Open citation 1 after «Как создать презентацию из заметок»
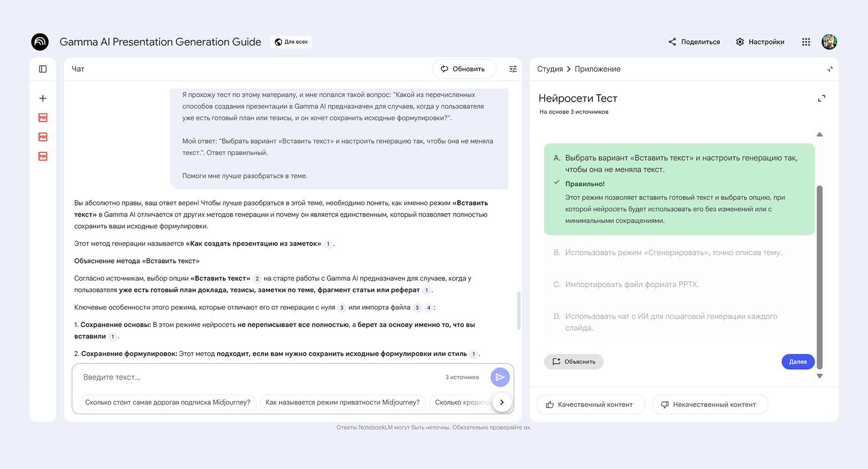 pos(328,244)
